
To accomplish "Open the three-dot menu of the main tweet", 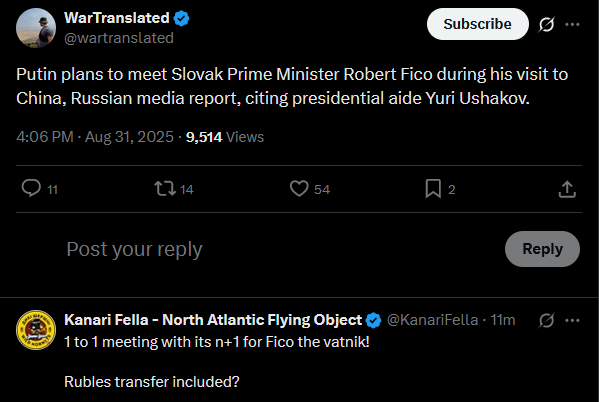I will point(572,24).
